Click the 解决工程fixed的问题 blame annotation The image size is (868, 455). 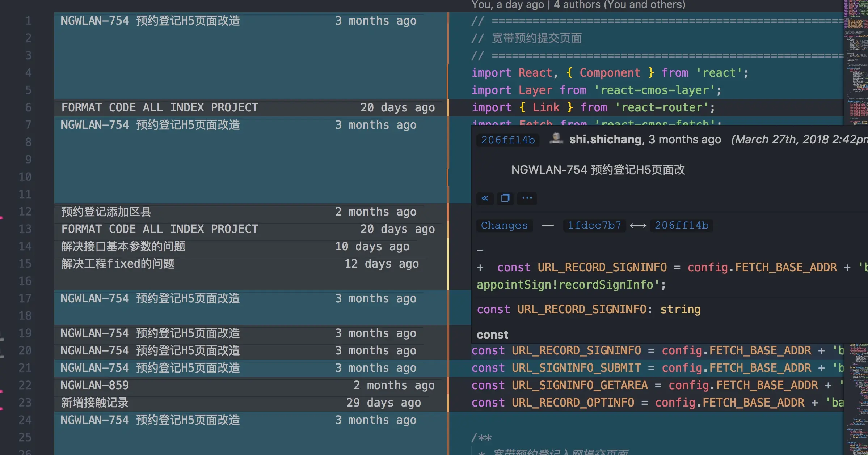tap(118, 264)
